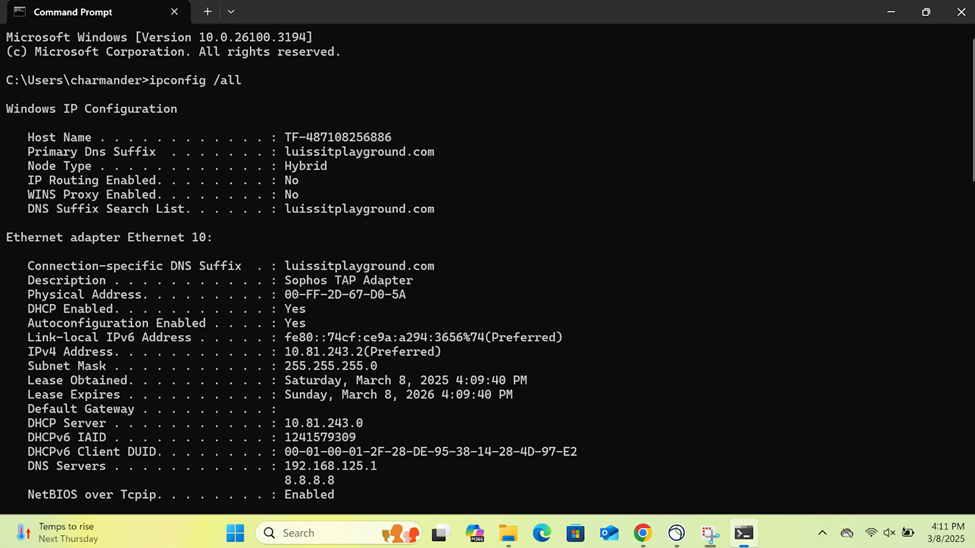Minimize the Command Prompt window
975x548 pixels.
click(x=891, y=12)
